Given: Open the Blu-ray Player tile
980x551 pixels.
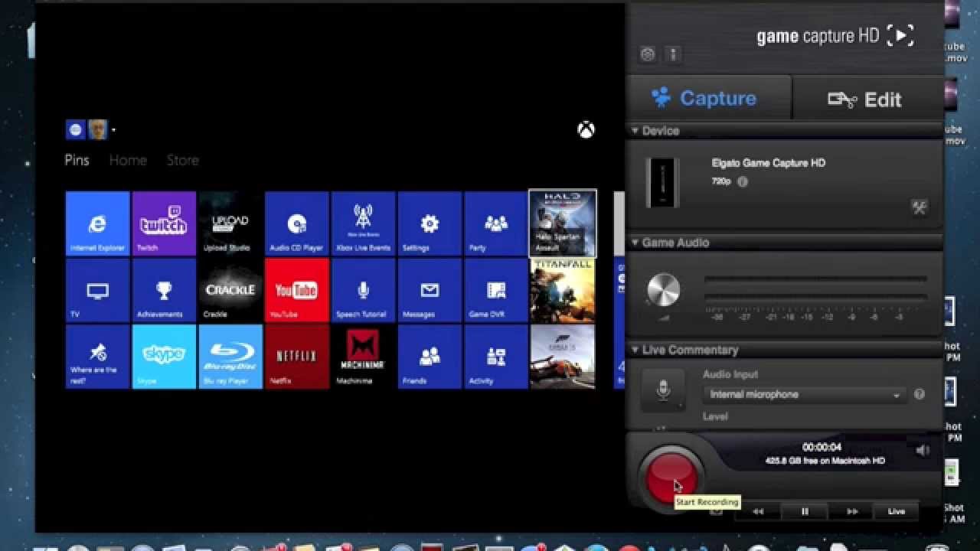Looking at the screenshot, I should (230, 357).
